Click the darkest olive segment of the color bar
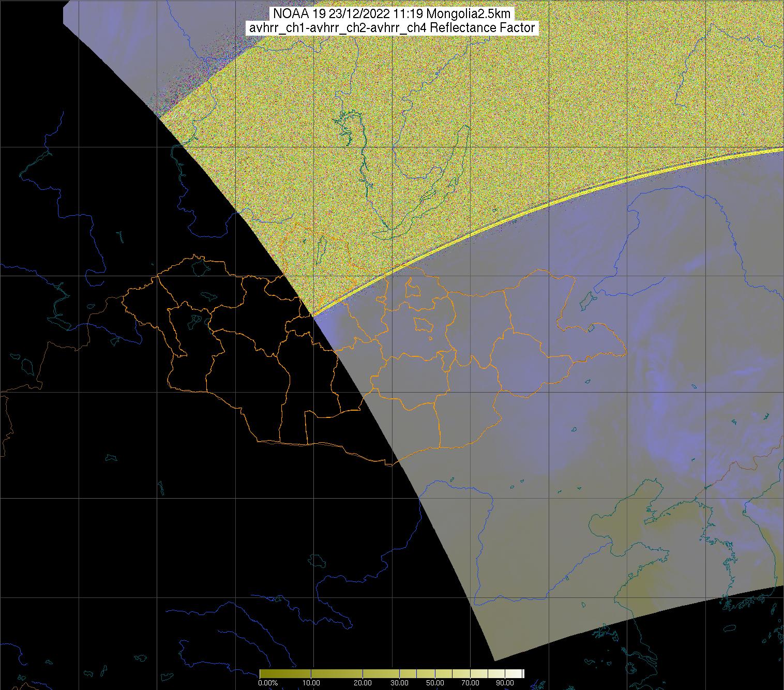The width and height of the screenshot is (784, 690). coord(266,673)
